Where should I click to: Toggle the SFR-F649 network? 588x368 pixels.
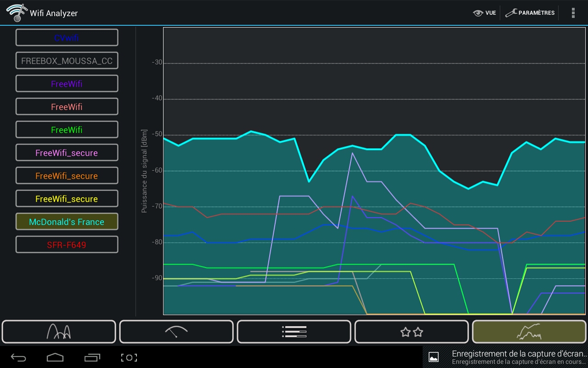(67, 245)
